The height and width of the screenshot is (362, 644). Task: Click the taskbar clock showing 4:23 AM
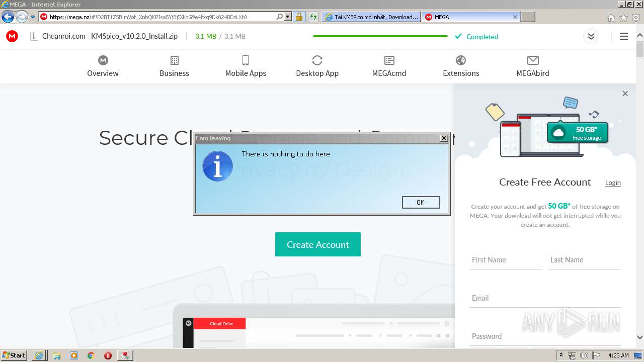coord(618,355)
